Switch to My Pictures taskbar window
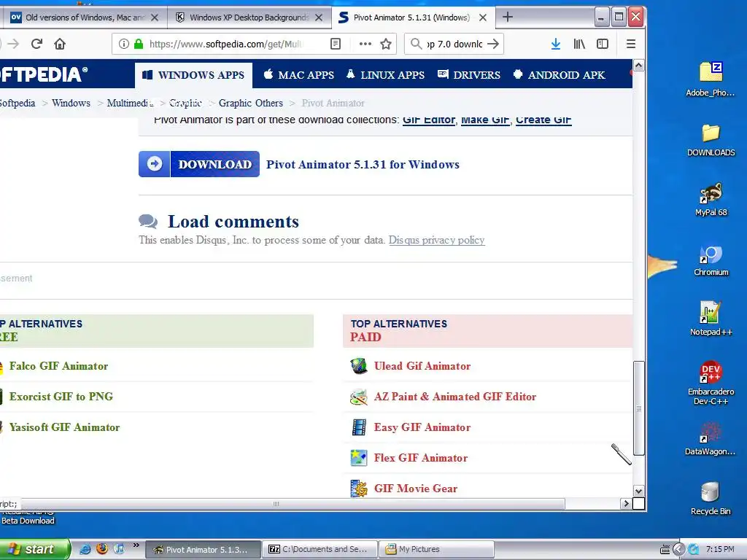Image resolution: width=747 pixels, height=560 pixels. pyautogui.click(x=436, y=549)
